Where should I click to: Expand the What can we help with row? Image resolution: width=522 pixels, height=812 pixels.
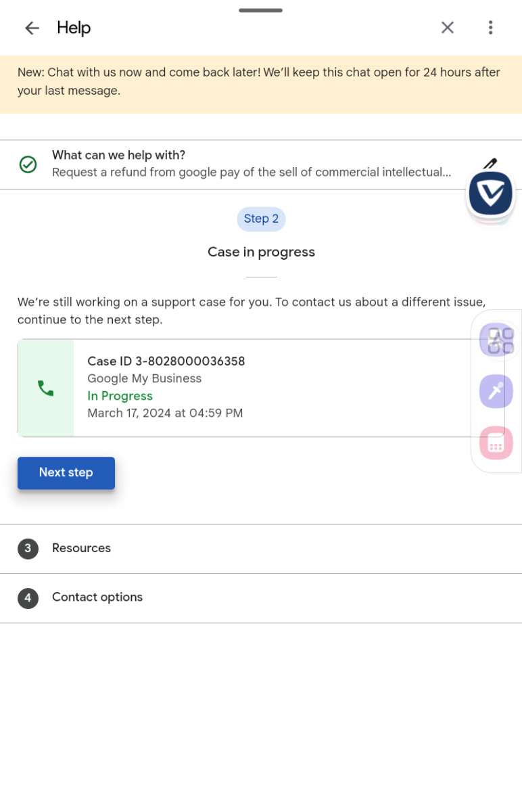coord(261,164)
